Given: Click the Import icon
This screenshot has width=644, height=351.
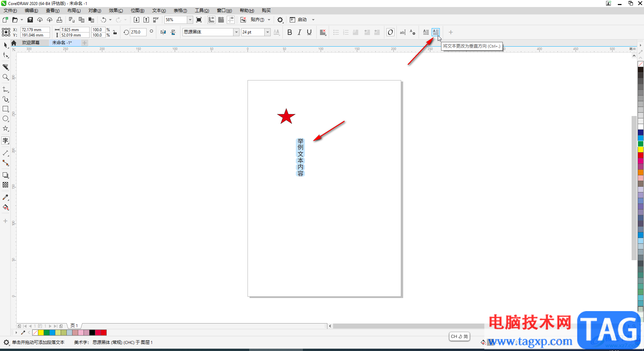Looking at the screenshot, I should pyautogui.click(x=136, y=20).
